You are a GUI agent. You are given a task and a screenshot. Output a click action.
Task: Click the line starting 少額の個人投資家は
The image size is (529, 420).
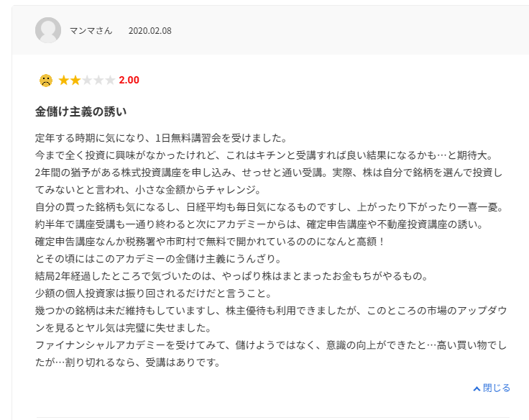tap(154, 293)
